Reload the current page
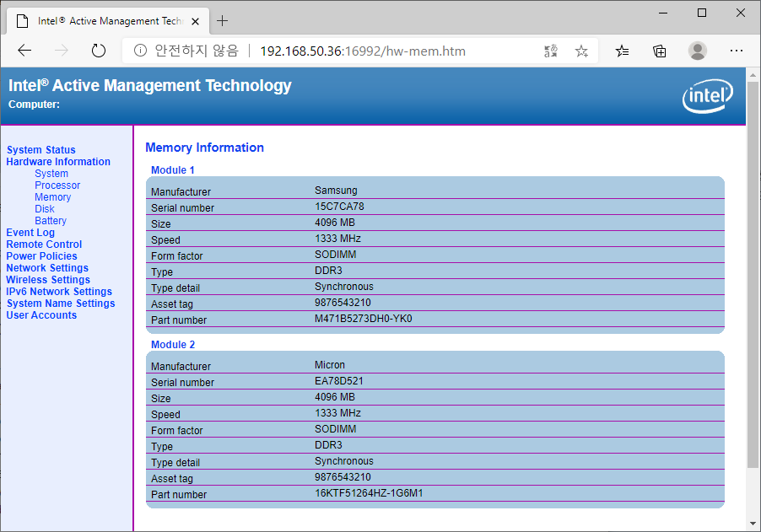Screen dimensions: 761x532 coord(99,51)
